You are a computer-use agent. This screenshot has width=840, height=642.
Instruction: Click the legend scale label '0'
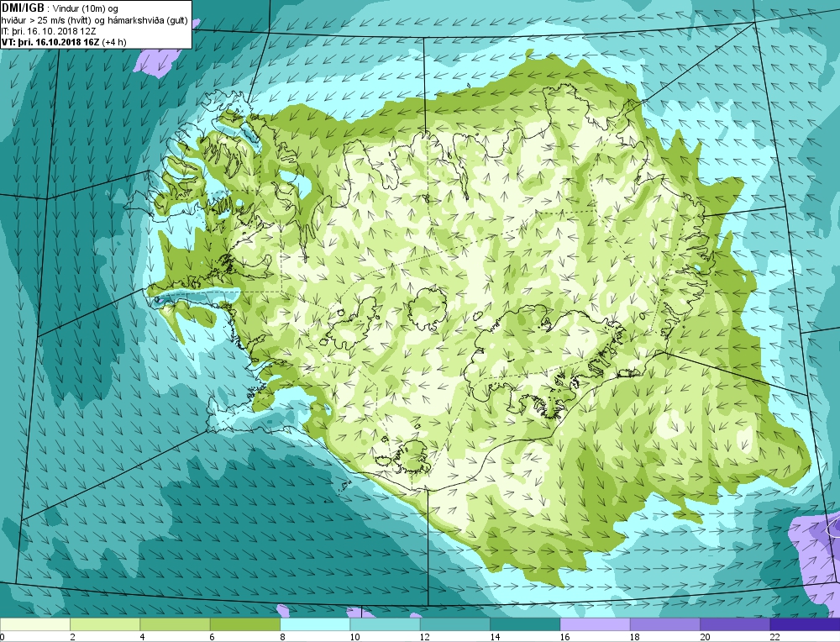pyautogui.click(x=3, y=637)
